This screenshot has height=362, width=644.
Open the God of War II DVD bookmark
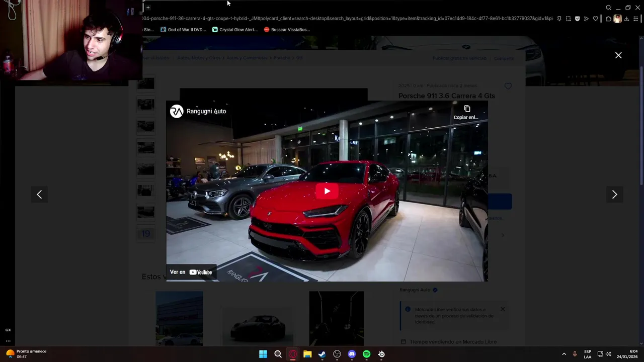point(183,30)
